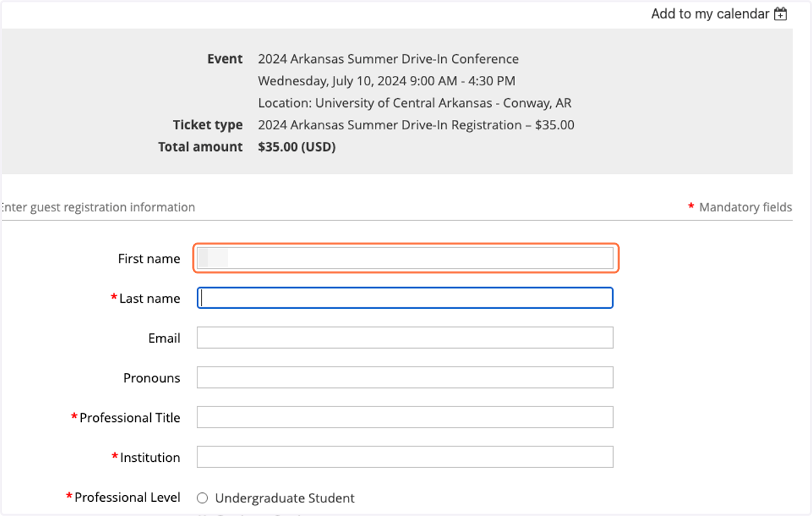Click the Institution text field
Screen dimensions: 812x516
click(405, 457)
